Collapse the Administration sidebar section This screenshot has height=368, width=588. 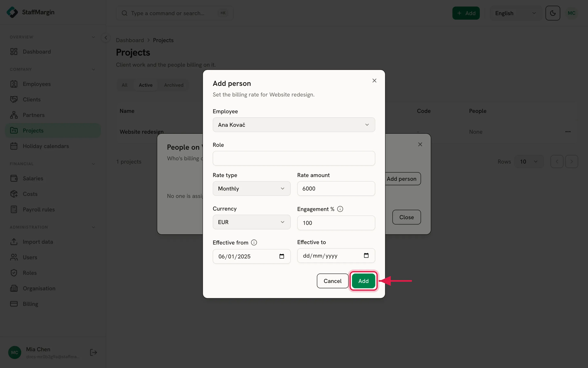tap(94, 227)
